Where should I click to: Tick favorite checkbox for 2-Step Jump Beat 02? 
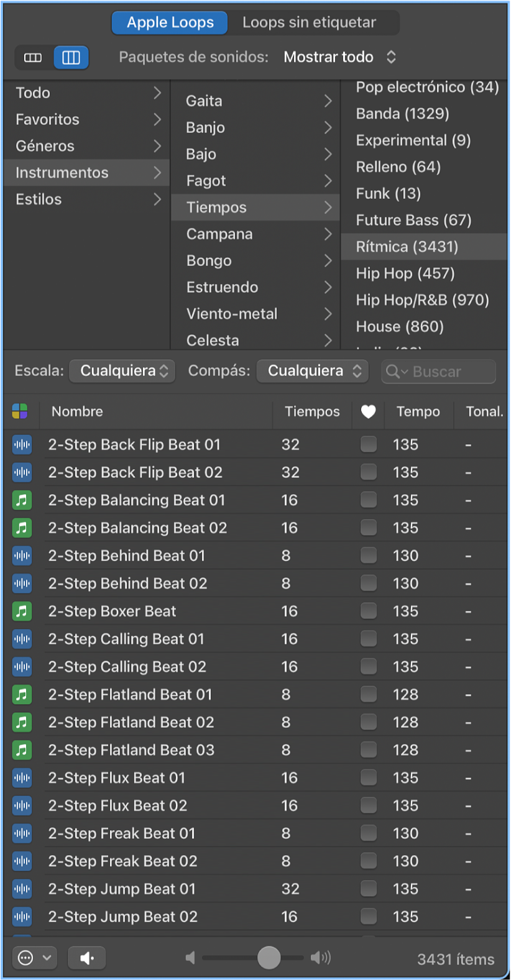pyautogui.click(x=369, y=916)
